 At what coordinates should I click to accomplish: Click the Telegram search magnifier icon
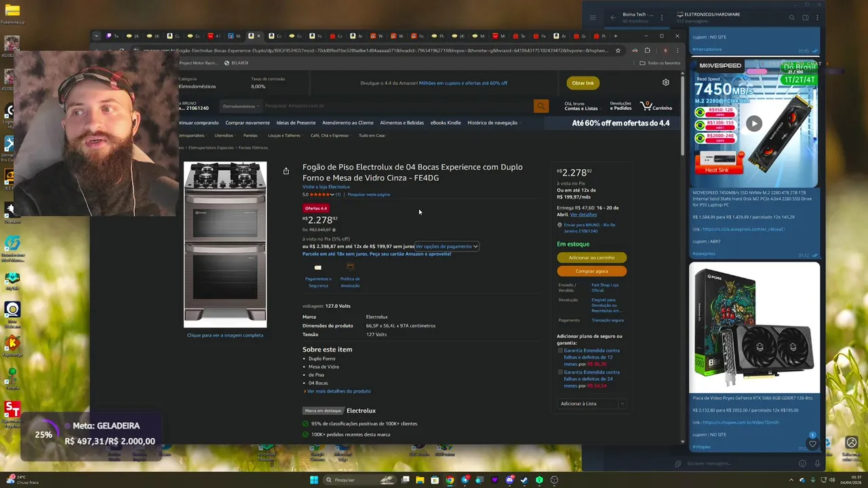791,18
